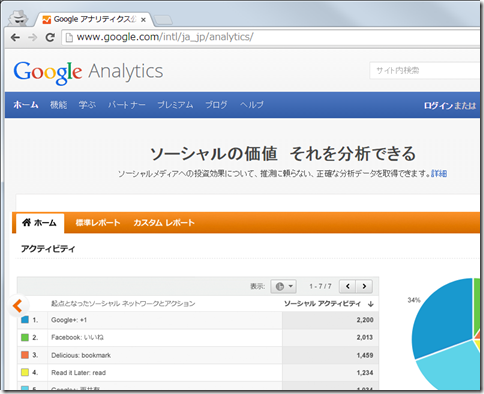Image resolution: width=484 pixels, height=394 pixels.
Task: Click the 詳細 link after description
Action: pyautogui.click(x=439, y=173)
